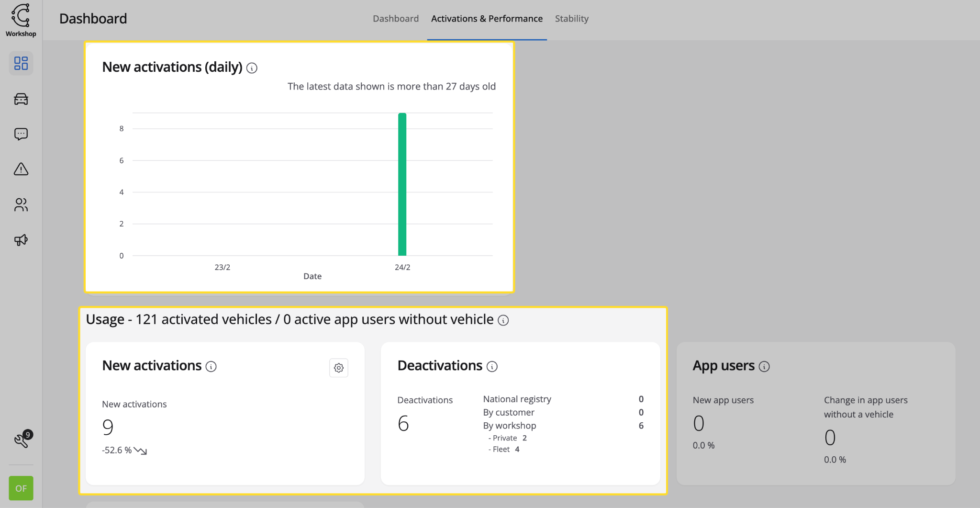
Task: Click the Usage - 121 activated vehicles heading
Action: coord(290,319)
